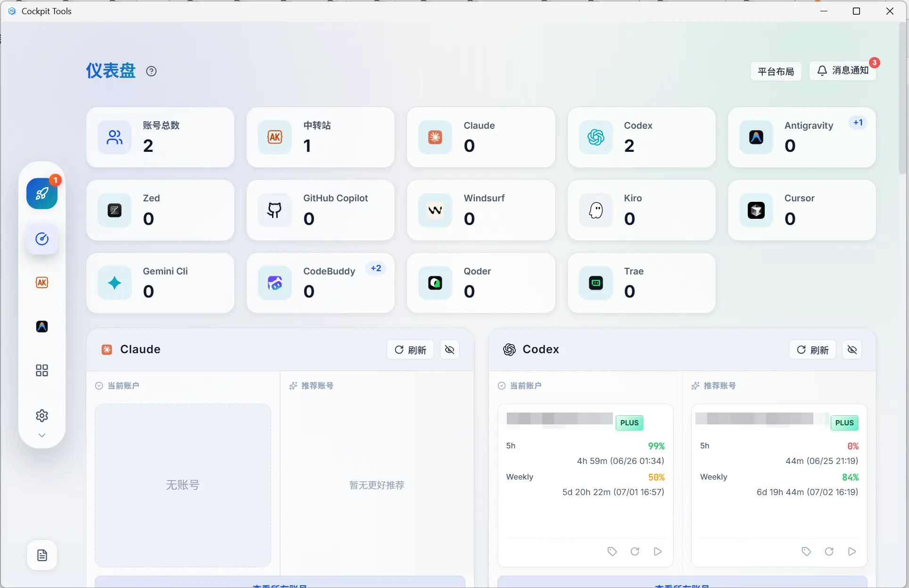
Task: Click the 0% 5h quota value
Action: coord(853,446)
